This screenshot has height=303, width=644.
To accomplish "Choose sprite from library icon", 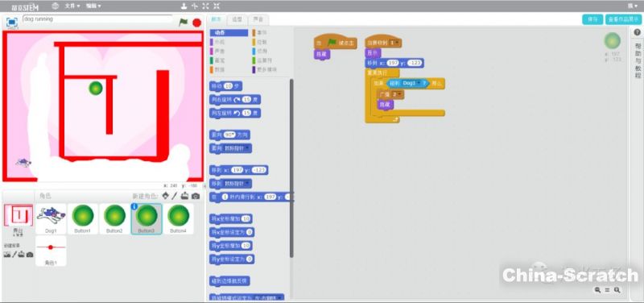I will pyautogui.click(x=166, y=196).
